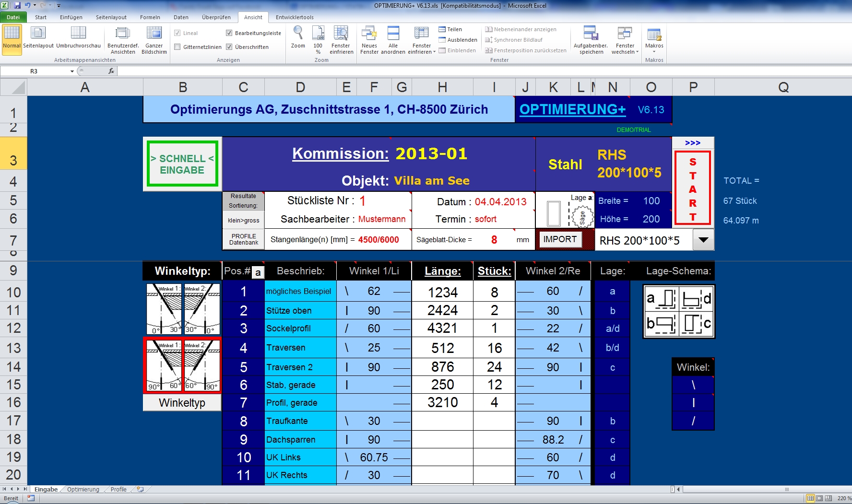Screen dimensions: 852x504
Task: Click the Save icon in quick access toolbar
Action: pos(17,5)
